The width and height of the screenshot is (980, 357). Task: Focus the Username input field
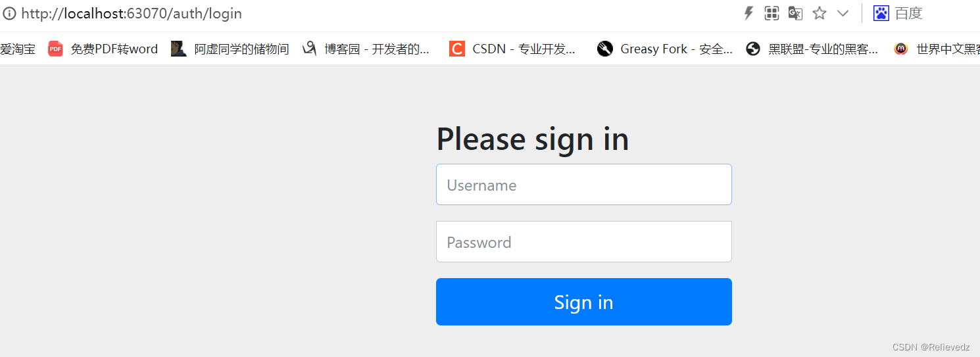point(584,185)
